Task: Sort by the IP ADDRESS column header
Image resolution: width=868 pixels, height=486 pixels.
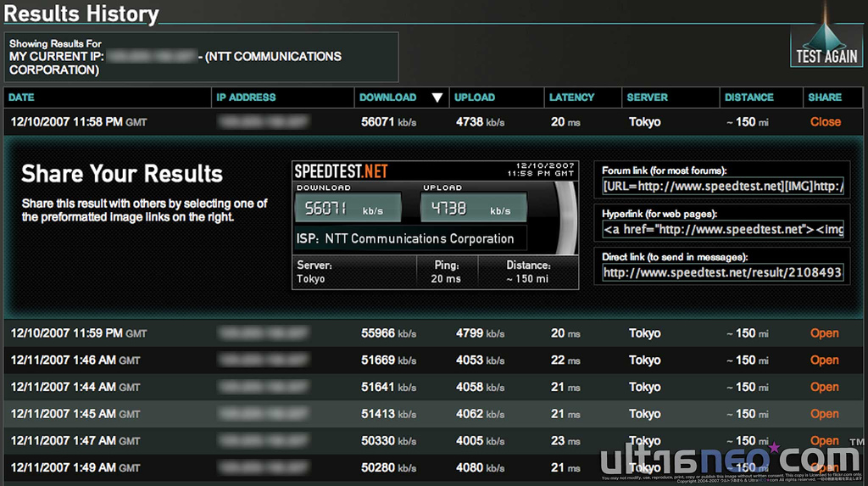Action: [246, 98]
